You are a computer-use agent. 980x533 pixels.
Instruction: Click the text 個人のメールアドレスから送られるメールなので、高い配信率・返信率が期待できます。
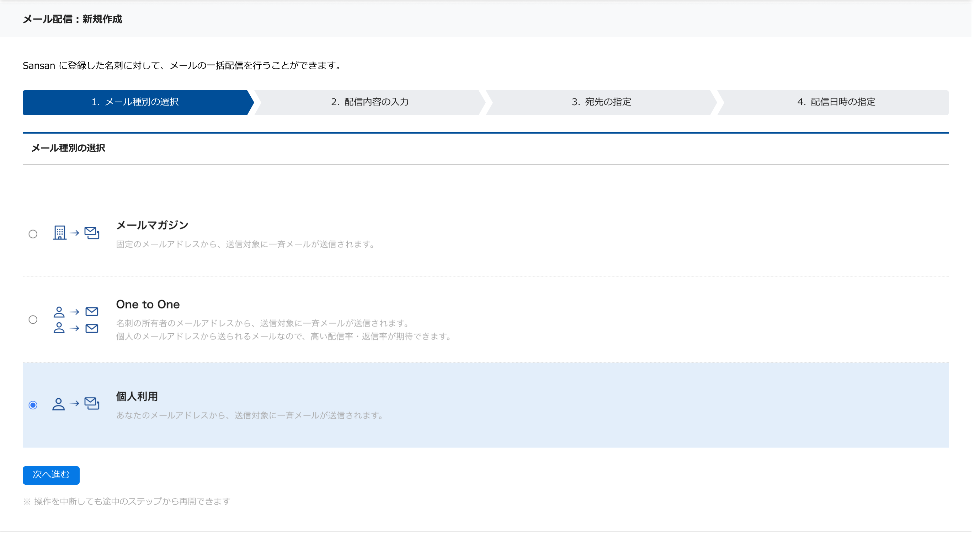[x=284, y=337]
